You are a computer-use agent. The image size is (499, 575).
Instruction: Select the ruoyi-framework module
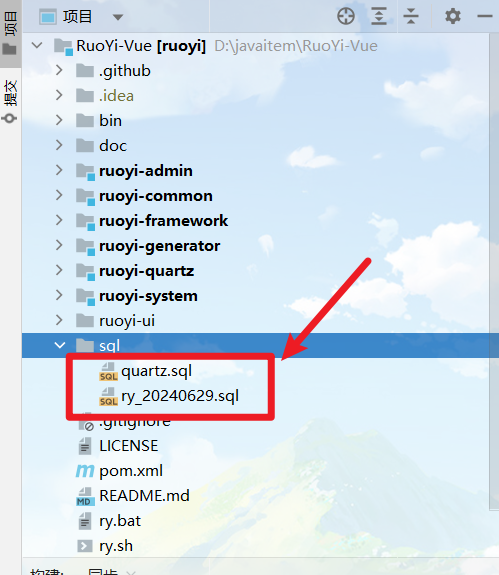click(163, 221)
